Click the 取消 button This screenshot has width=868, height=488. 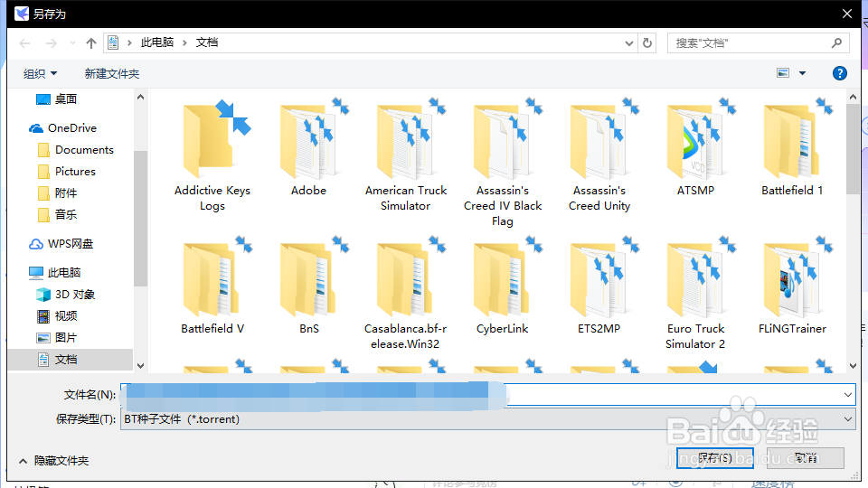click(x=806, y=457)
